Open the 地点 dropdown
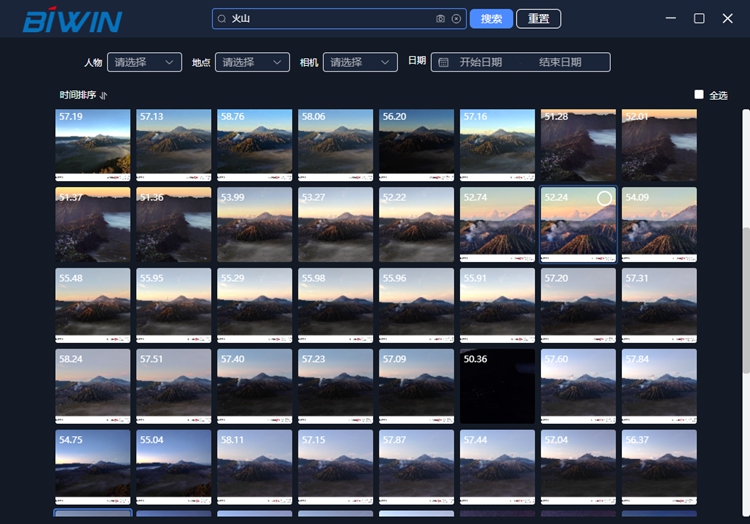The image size is (750, 524). (x=253, y=62)
